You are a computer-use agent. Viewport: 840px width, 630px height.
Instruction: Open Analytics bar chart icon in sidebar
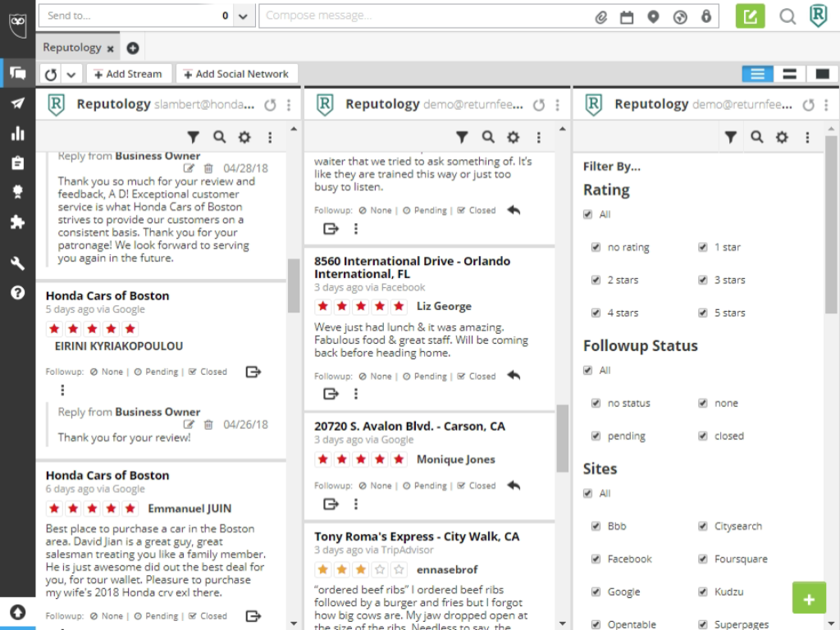coord(17,133)
